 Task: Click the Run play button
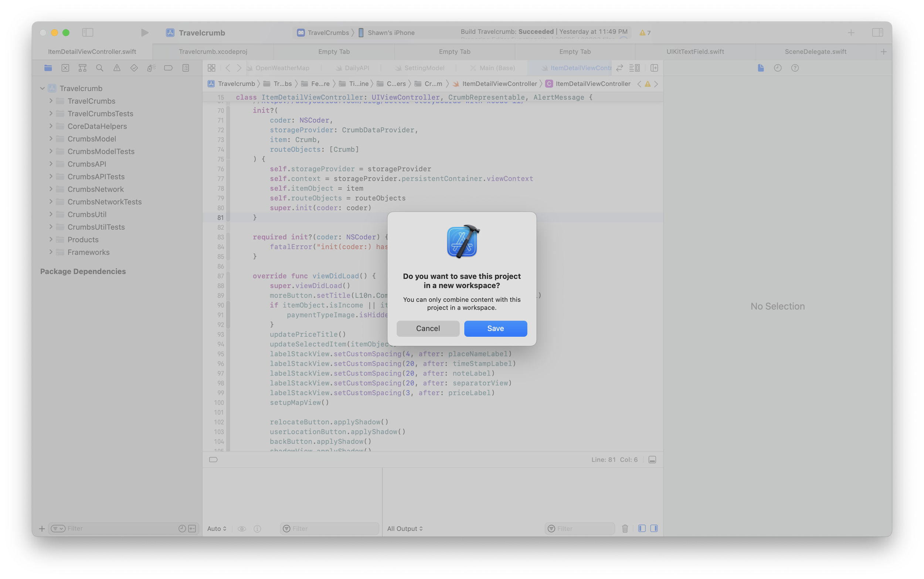145,32
